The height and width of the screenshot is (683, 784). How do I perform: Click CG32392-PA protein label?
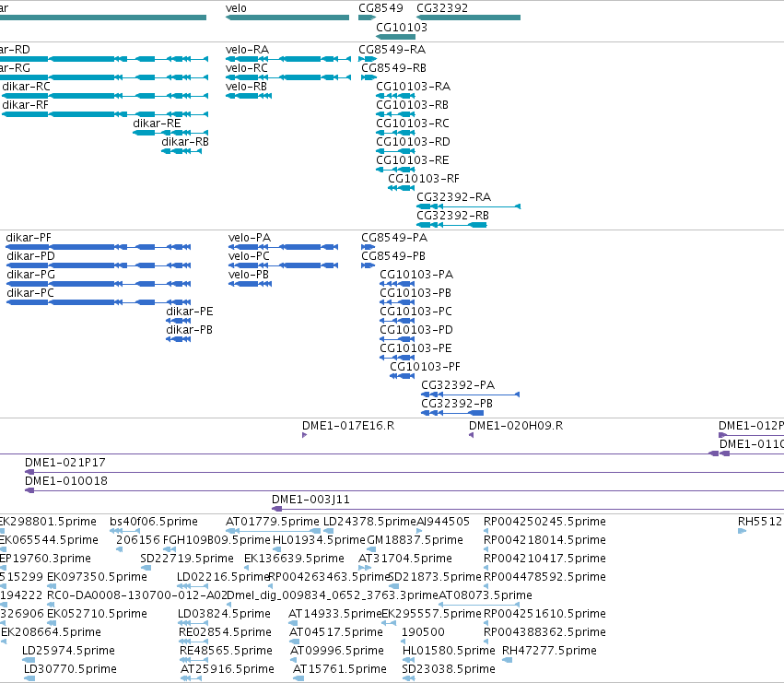click(x=458, y=385)
